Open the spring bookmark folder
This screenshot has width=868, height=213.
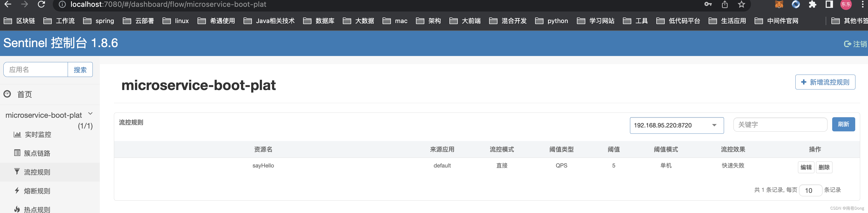point(99,21)
